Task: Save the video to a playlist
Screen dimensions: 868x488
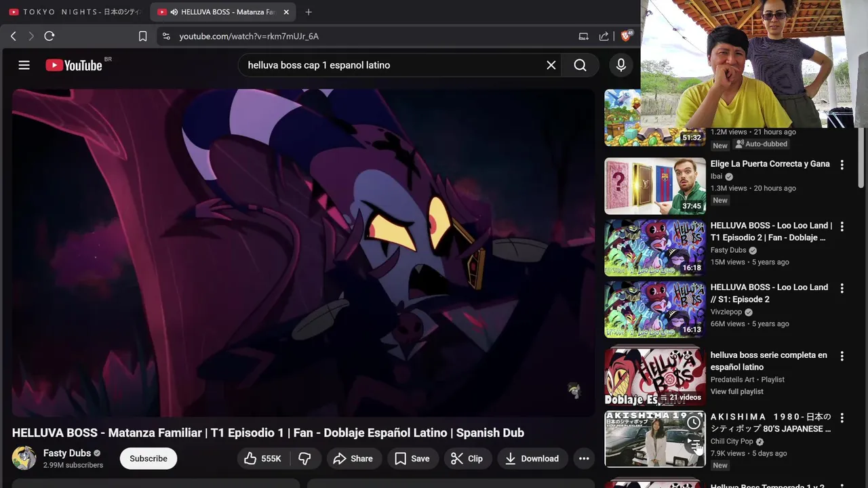Action: pyautogui.click(x=412, y=459)
